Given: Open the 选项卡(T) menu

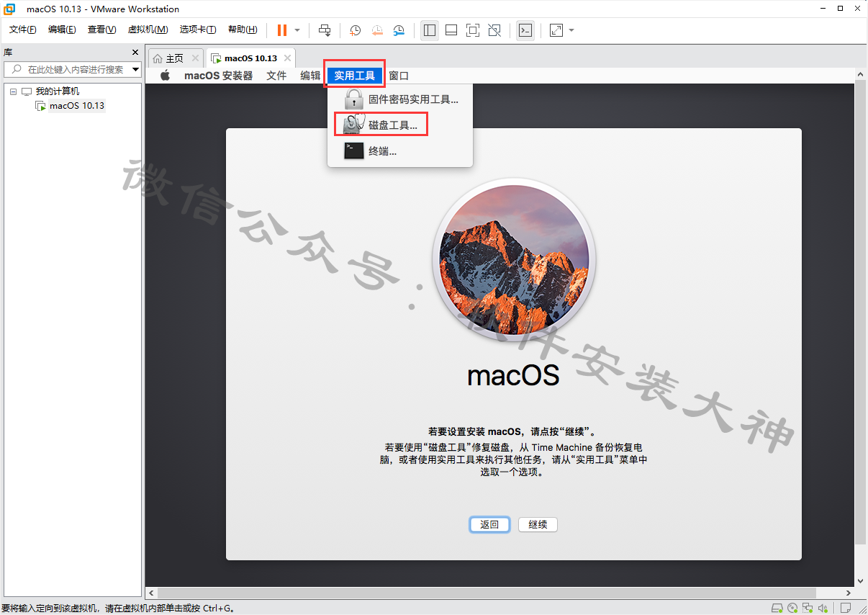Looking at the screenshot, I should 198,30.
